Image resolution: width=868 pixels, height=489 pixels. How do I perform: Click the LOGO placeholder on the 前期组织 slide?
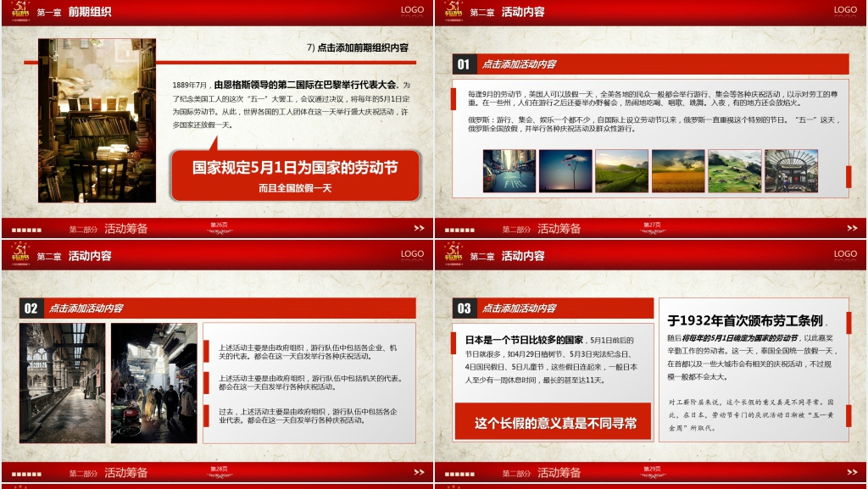coord(413,10)
